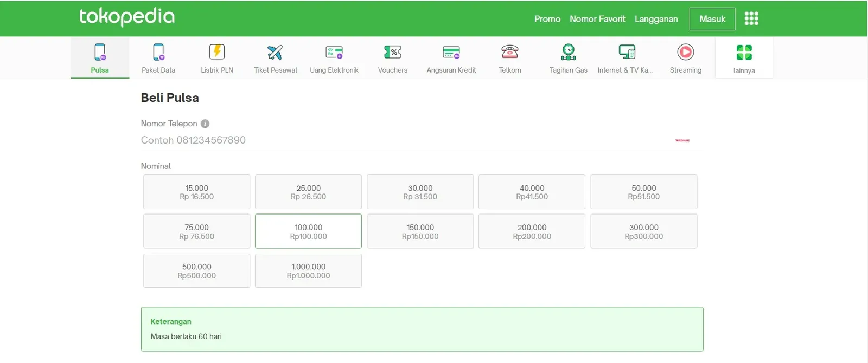The width and height of the screenshot is (868, 363).
Task: Click the Masuk login button
Action: pos(712,19)
